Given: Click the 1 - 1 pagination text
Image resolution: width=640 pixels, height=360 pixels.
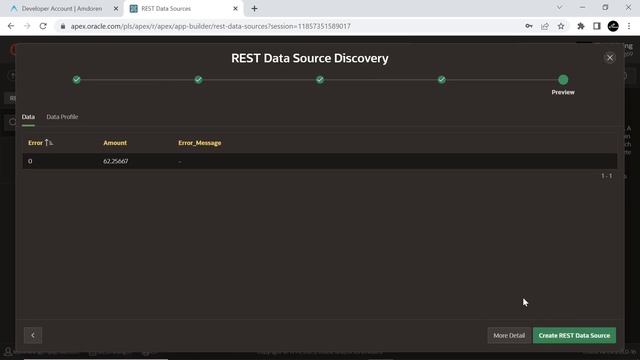Looking at the screenshot, I should pyautogui.click(x=607, y=176).
